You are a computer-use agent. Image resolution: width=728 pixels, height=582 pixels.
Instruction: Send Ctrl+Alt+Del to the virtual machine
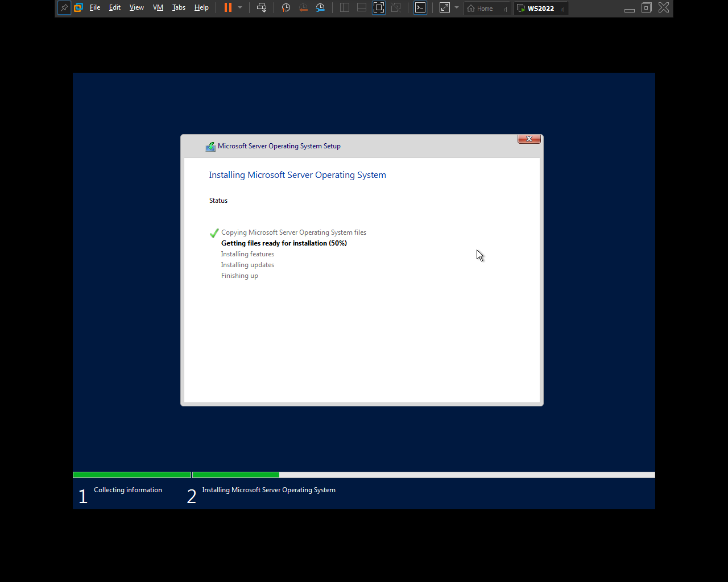point(262,8)
